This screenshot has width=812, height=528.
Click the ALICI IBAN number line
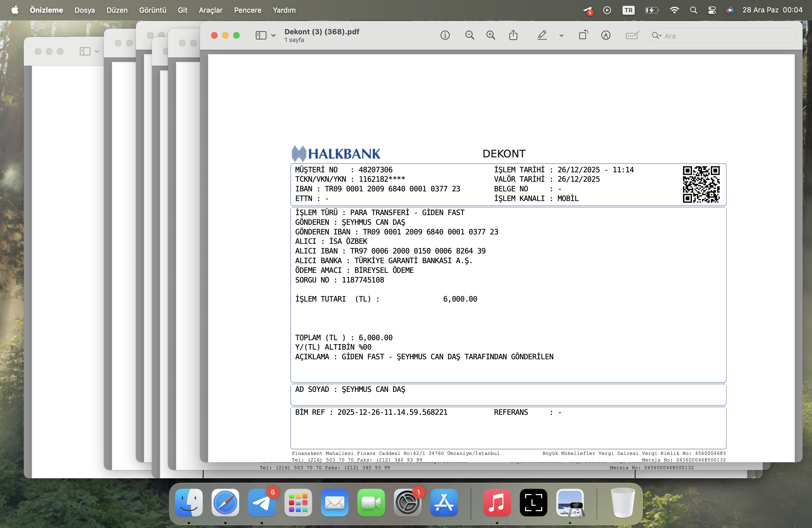pyautogui.click(x=390, y=251)
